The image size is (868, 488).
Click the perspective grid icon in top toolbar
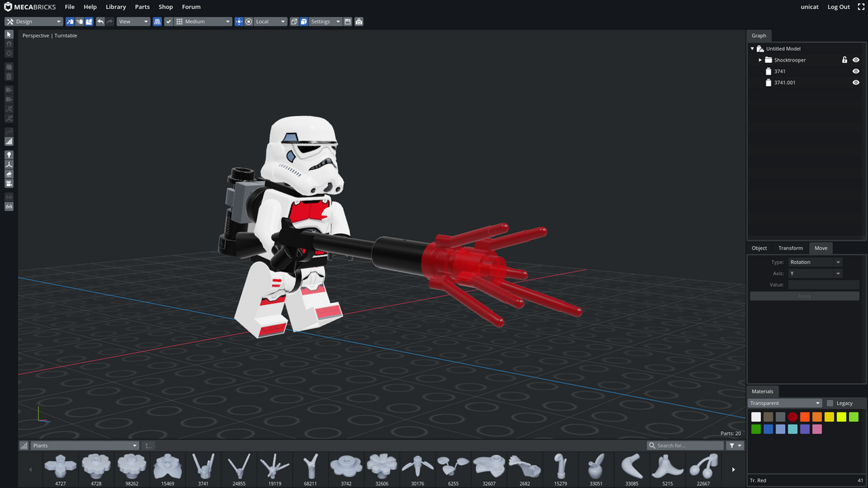coord(157,22)
